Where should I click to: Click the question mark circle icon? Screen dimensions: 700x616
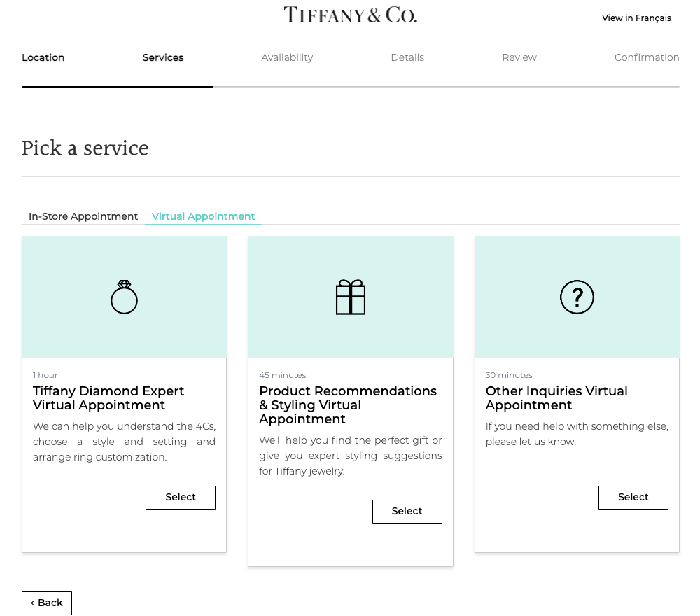pos(577,297)
